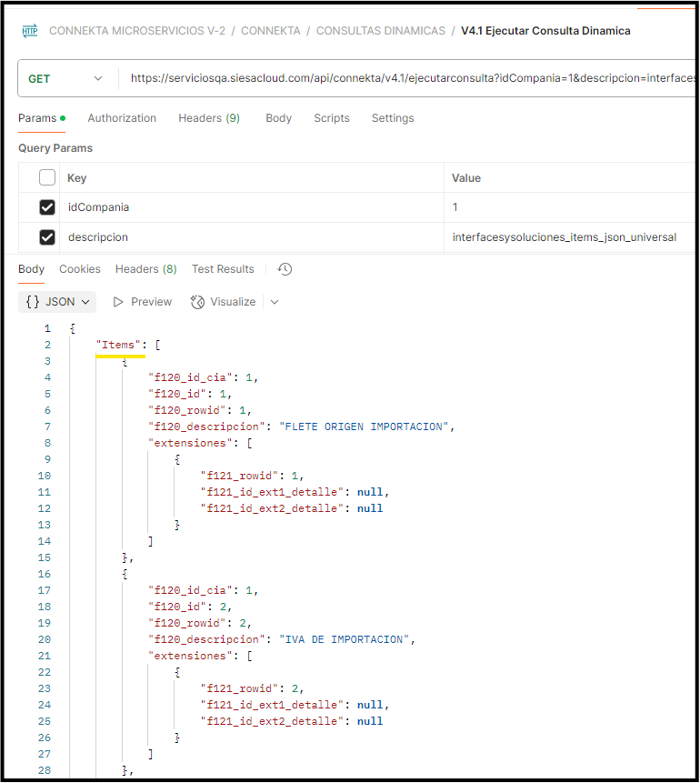Viewport: 700px width, 783px height.
Task: Open the Test Results tab
Action: click(x=223, y=269)
